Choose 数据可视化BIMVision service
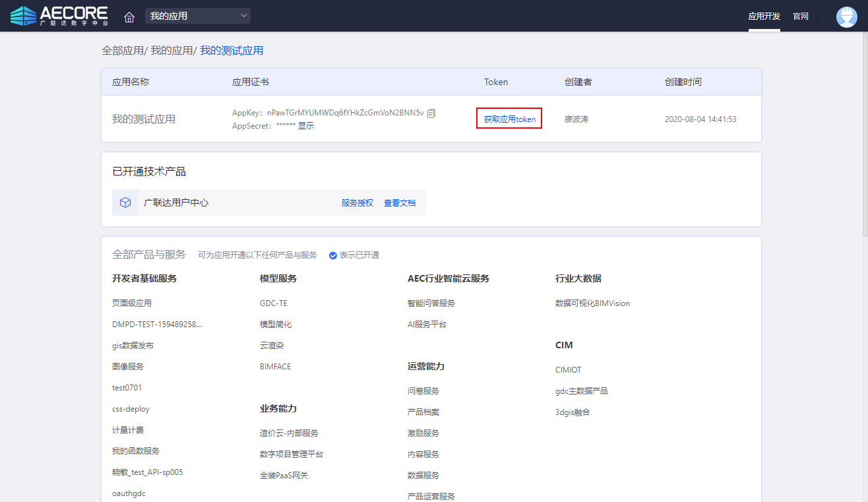The width and height of the screenshot is (868, 502). click(x=592, y=303)
